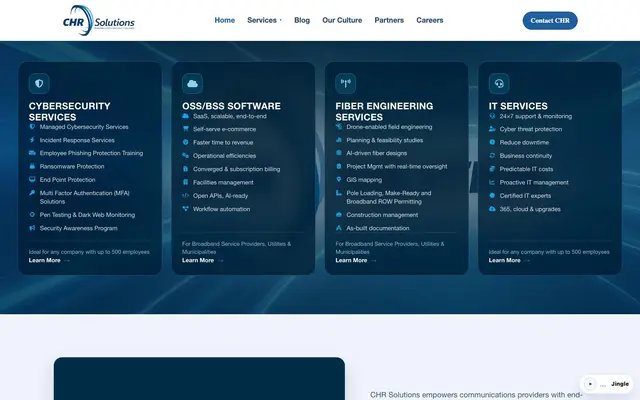The width and height of the screenshot is (640, 400).
Task: Click icon beside Pen Testing & Dark Web Monitoring
Action: click(x=32, y=214)
